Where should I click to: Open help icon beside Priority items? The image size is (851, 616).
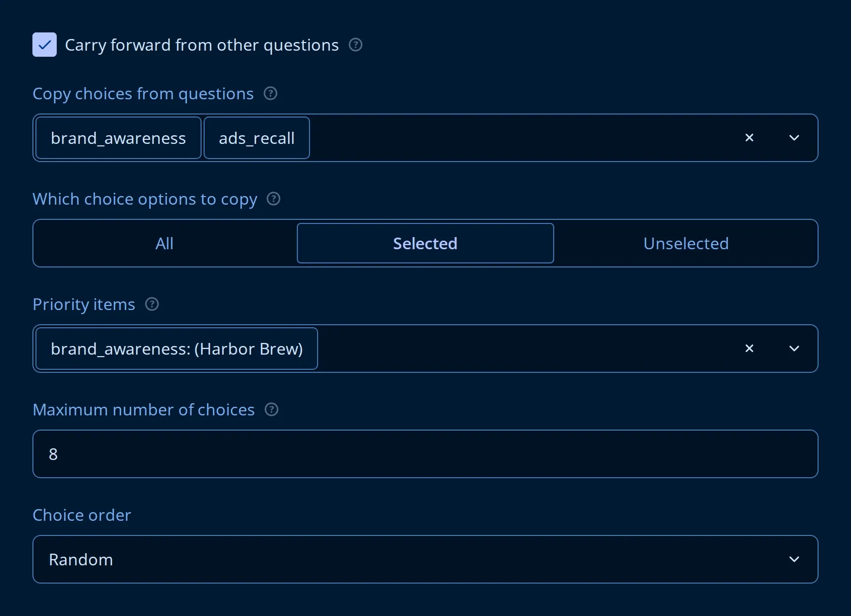[x=152, y=304]
